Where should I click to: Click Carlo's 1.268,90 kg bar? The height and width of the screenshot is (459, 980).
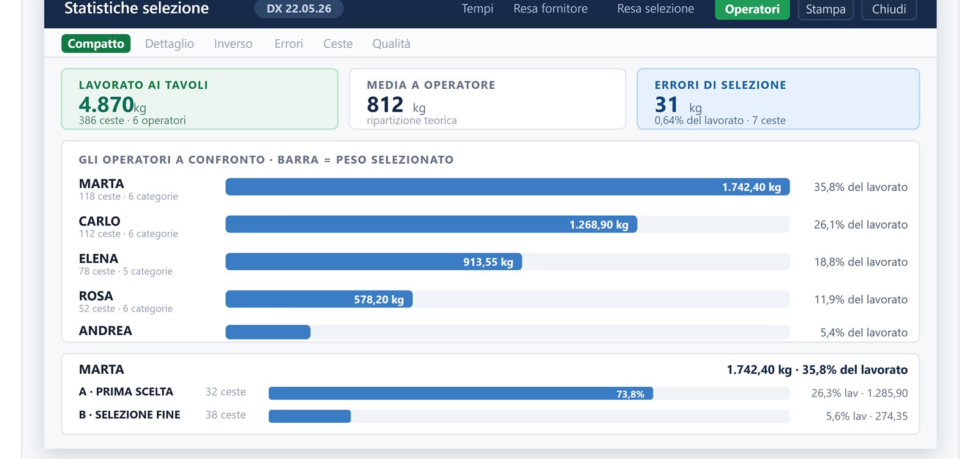coord(431,224)
